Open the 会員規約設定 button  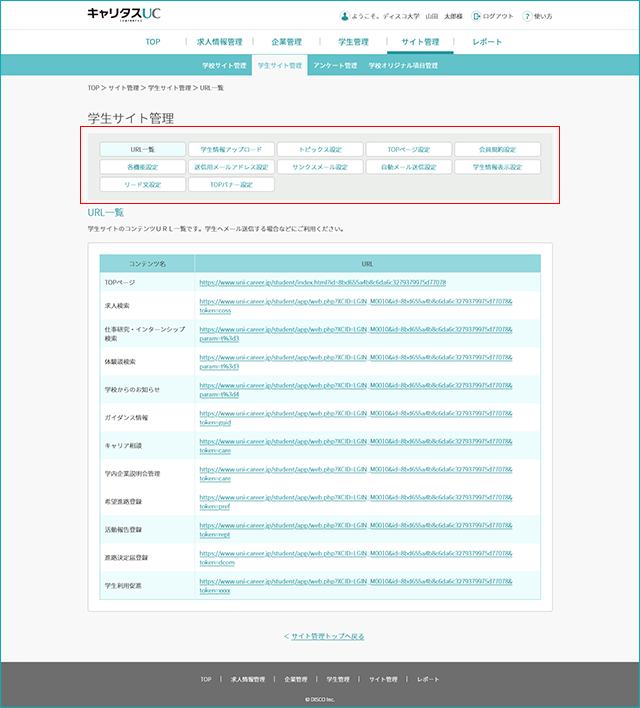497,149
